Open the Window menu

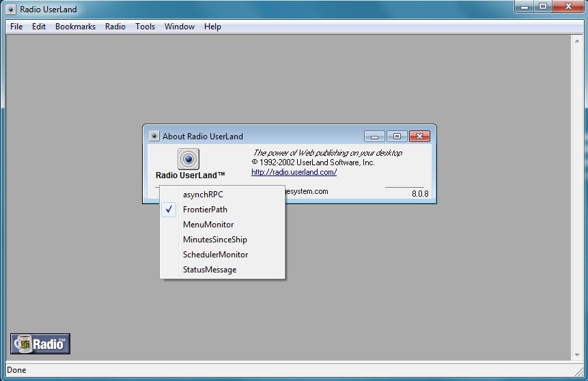click(179, 27)
